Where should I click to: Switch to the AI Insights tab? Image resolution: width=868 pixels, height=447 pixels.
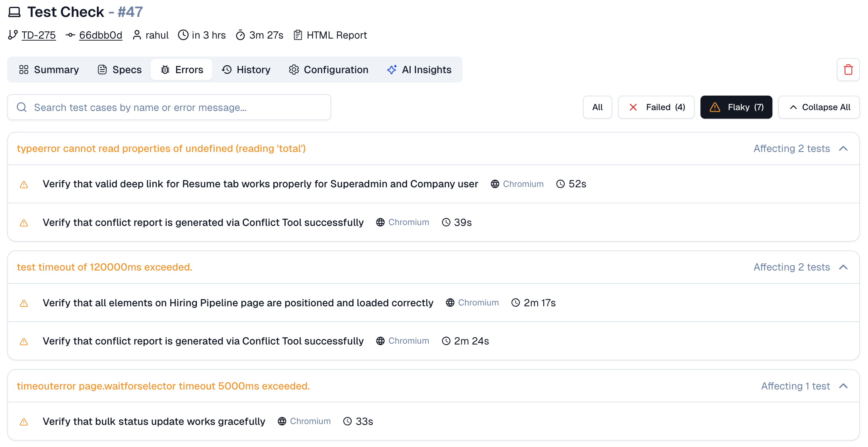[x=419, y=70]
